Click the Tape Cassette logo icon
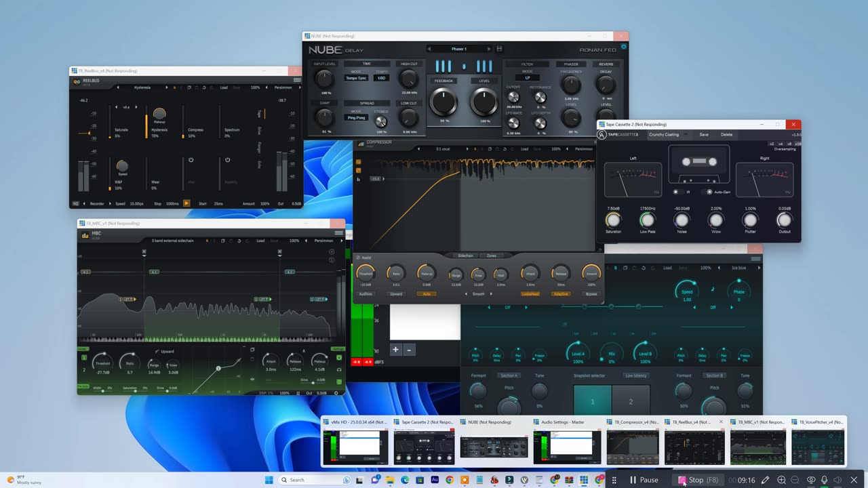The height and width of the screenshot is (488, 868). tap(601, 134)
